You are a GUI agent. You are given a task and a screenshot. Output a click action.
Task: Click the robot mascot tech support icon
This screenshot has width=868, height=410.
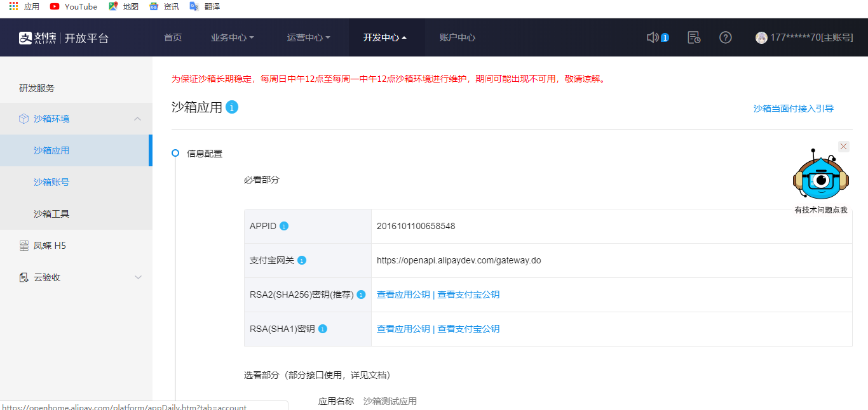click(820, 176)
